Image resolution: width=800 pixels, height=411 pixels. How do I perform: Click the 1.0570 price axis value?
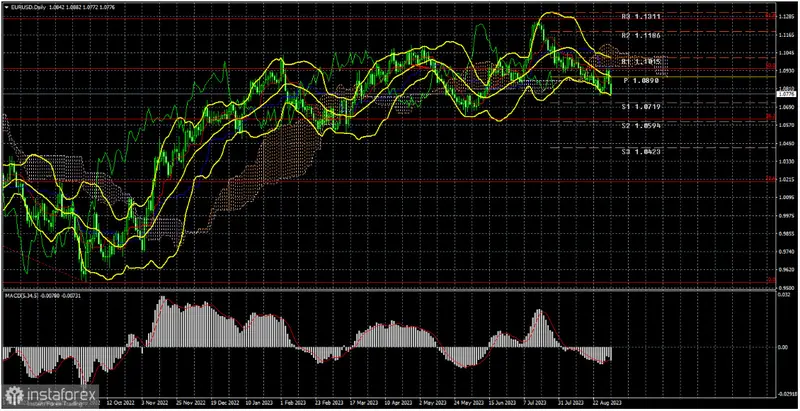pos(788,125)
